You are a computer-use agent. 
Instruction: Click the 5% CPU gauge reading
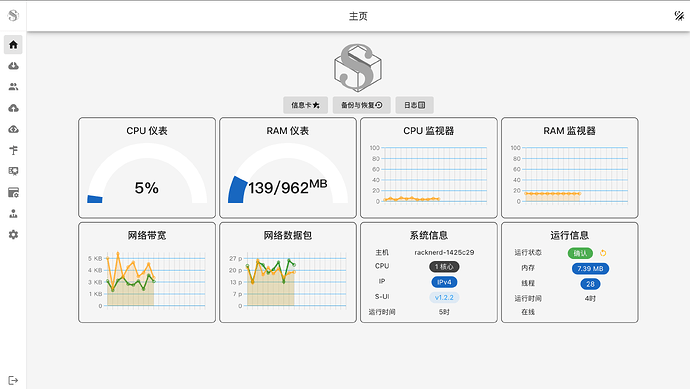[x=147, y=188]
